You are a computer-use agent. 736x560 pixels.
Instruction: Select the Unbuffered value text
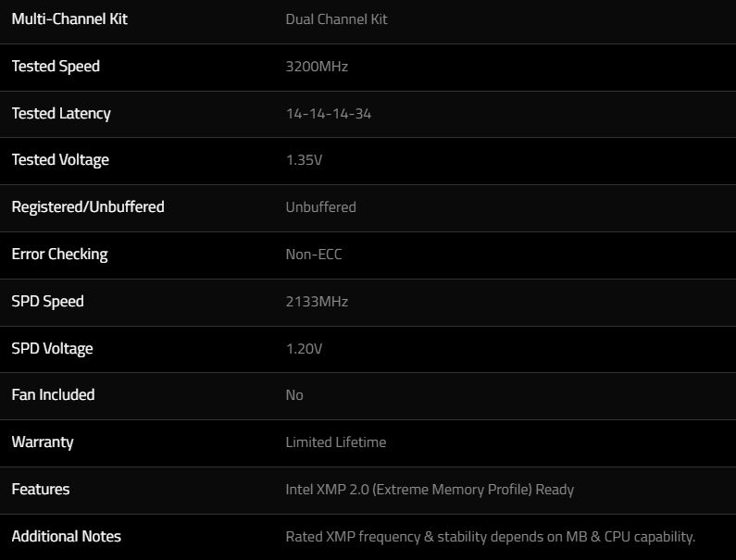(320, 207)
